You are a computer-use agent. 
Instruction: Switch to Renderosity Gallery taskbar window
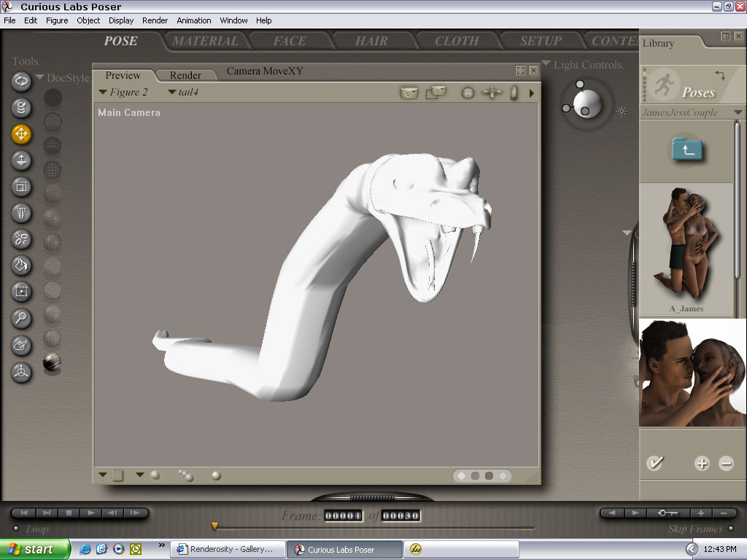coord(228,549)
